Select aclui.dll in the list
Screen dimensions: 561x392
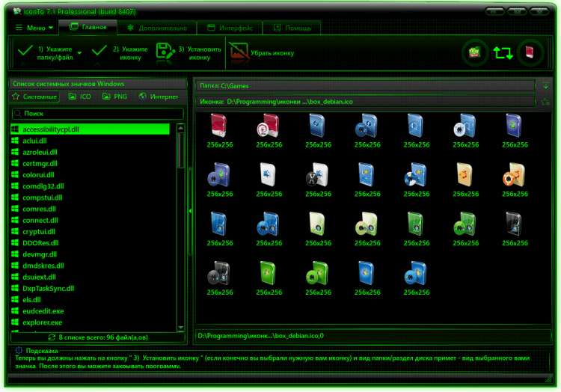click(91, 141)
